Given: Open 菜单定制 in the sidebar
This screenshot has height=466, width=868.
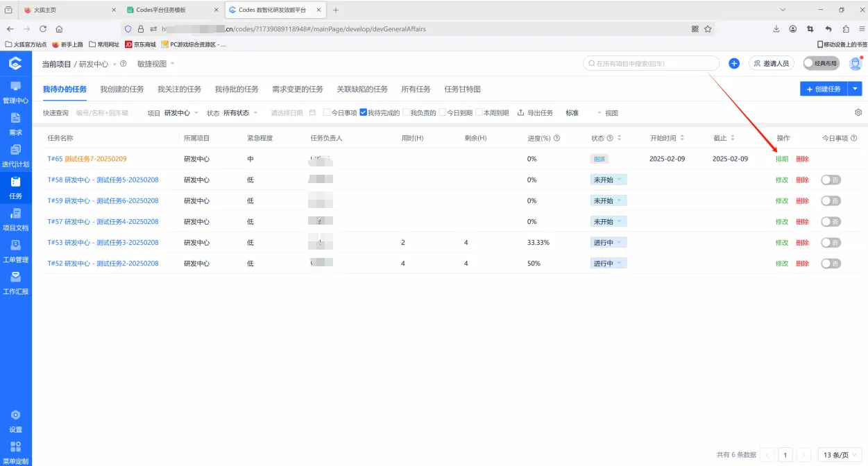Looking at the screenshot, I should click(15, 453).
